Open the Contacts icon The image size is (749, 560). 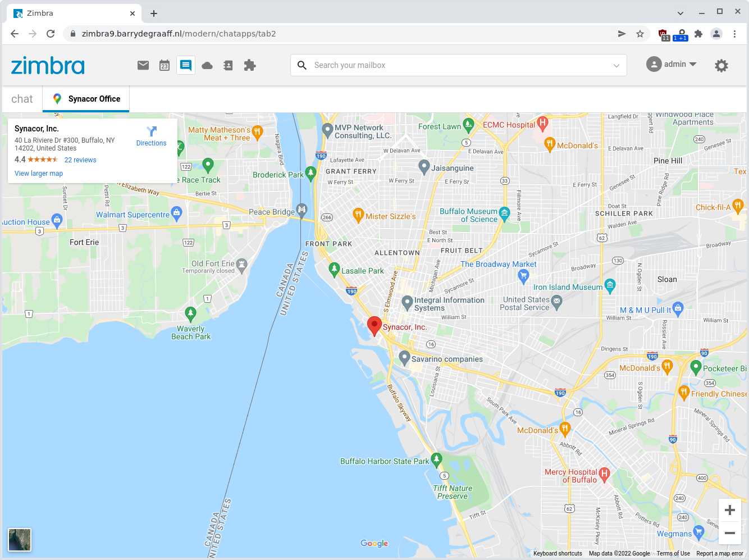click(229, 65)
